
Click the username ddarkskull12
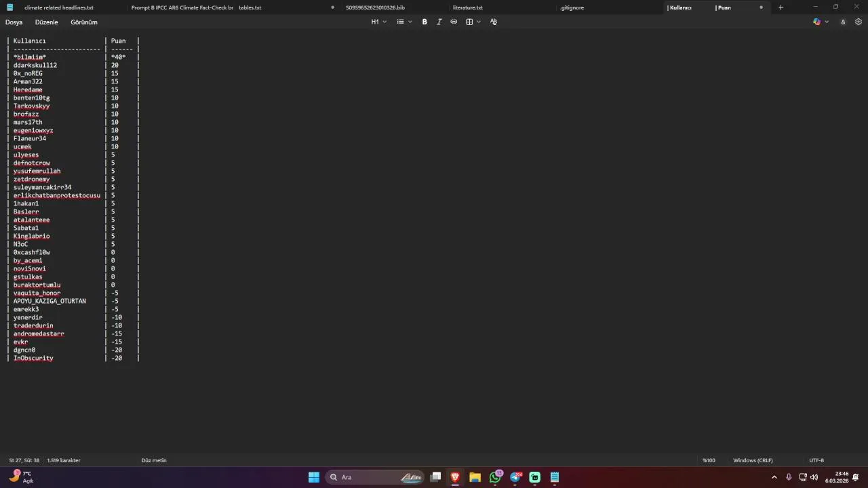pyautogui.click(x=35, y=65)
